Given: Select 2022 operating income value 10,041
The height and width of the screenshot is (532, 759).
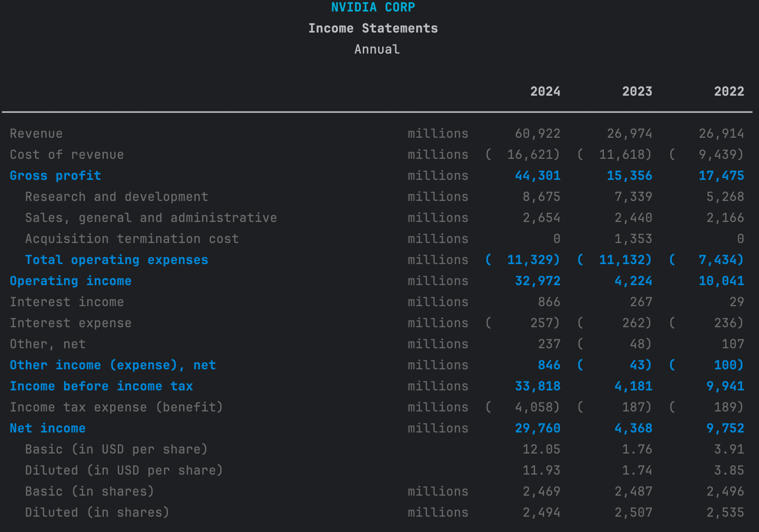Looking at the screenshot, I should click(x=721, y=281).
